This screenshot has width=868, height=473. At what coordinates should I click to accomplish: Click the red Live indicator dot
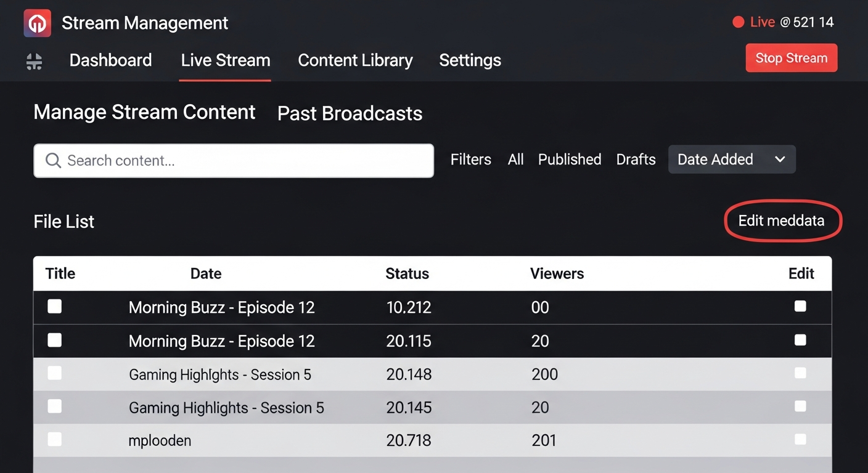click(x=738, y=23)
